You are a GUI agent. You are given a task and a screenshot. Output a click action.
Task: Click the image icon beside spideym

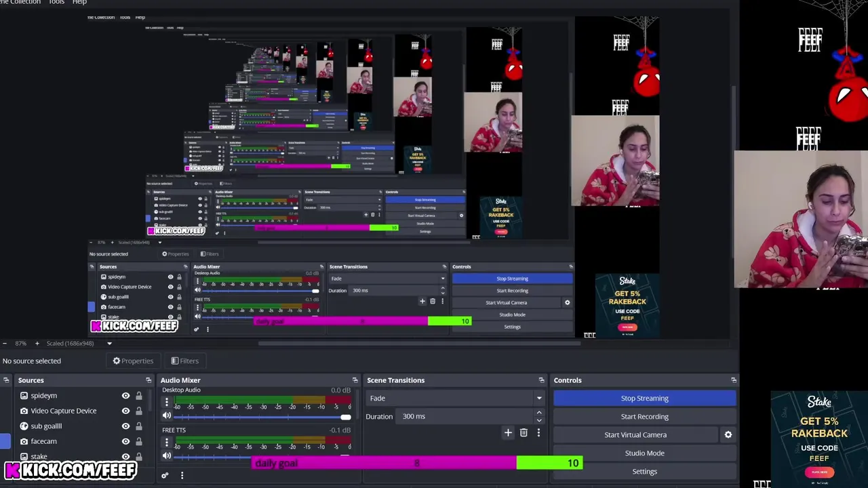pos(24,396)
